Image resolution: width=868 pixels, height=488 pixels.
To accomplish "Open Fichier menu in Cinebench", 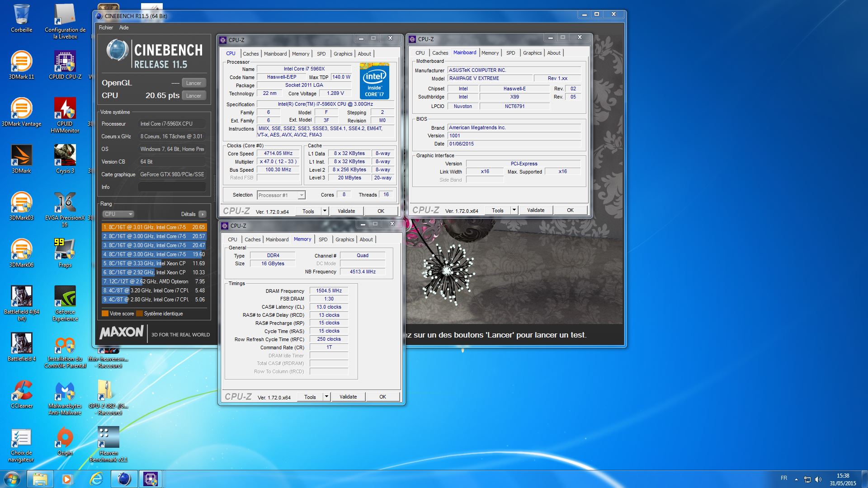I will (106, 28).
